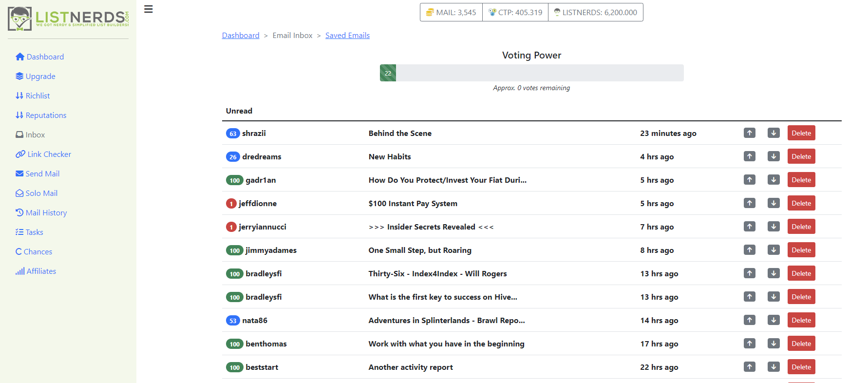
Task: Go to the Upgrade page
Action: pyautogui.click(x=35, y=76)
